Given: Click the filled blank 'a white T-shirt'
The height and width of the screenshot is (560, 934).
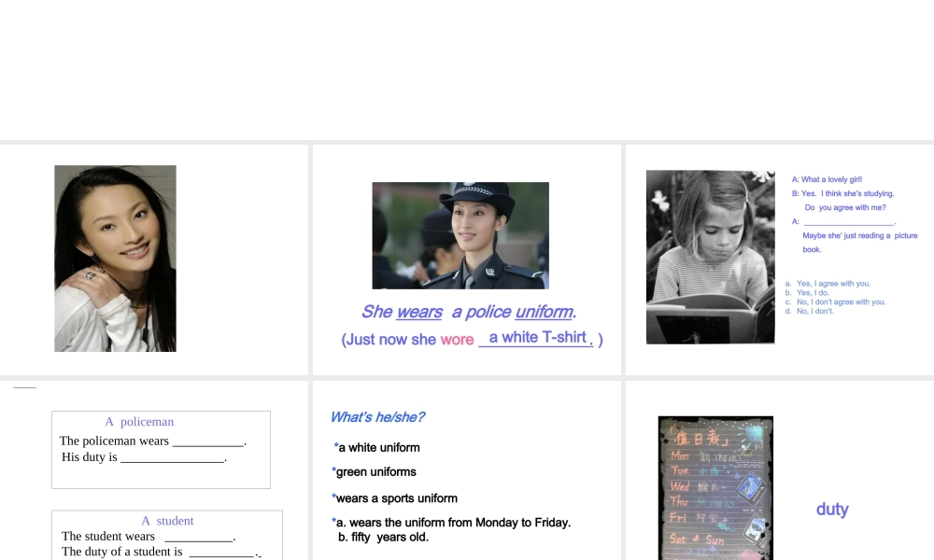Looking at the screenshot, I should (x=537, y=338).
